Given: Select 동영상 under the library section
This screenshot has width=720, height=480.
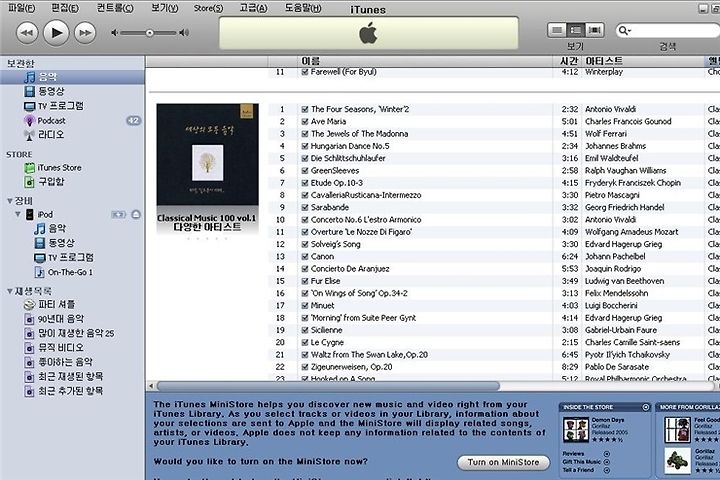Looking at the screenshot, I should click(x=51, y=91).
